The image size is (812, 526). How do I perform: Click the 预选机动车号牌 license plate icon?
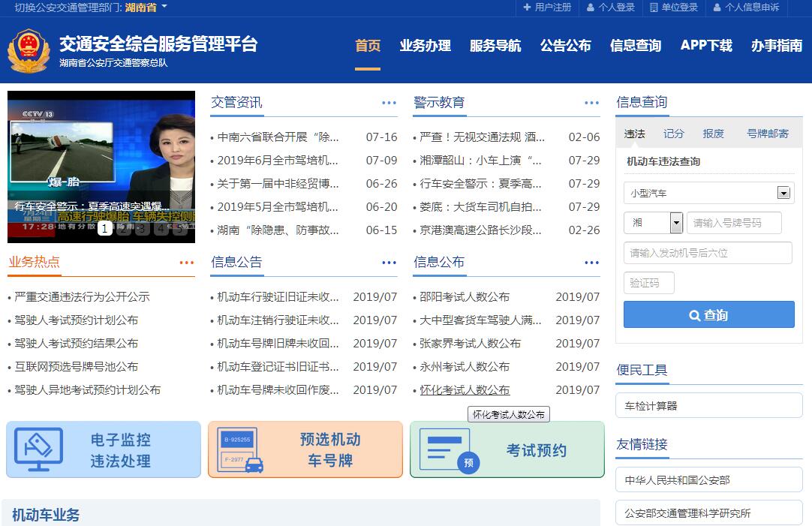240,450
